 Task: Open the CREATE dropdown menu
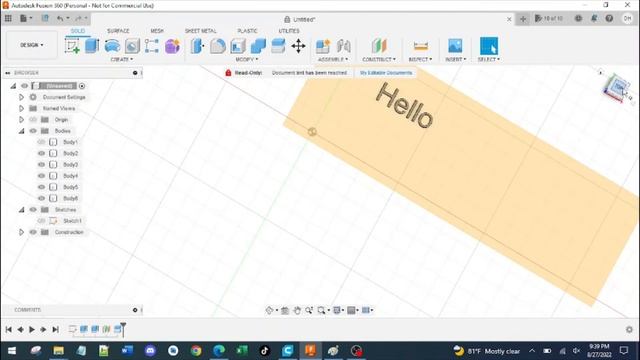click(x=122, y=59)
